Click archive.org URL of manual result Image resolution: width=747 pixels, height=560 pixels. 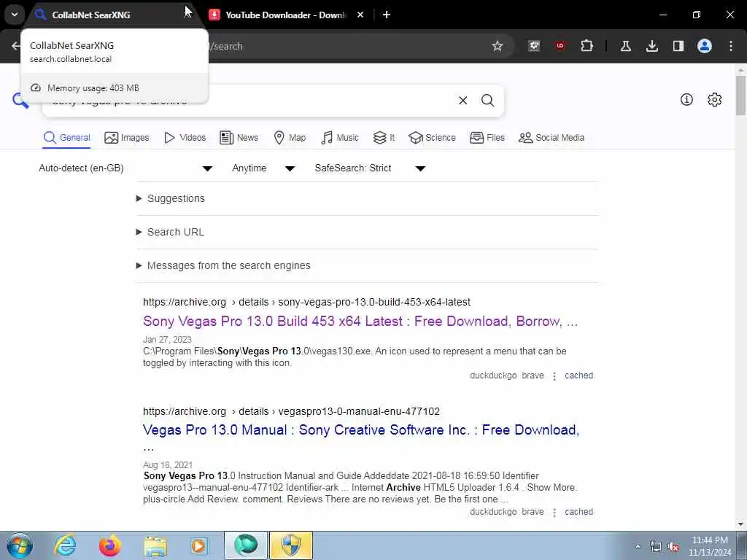pyautogui.click(x=291, y=411)
